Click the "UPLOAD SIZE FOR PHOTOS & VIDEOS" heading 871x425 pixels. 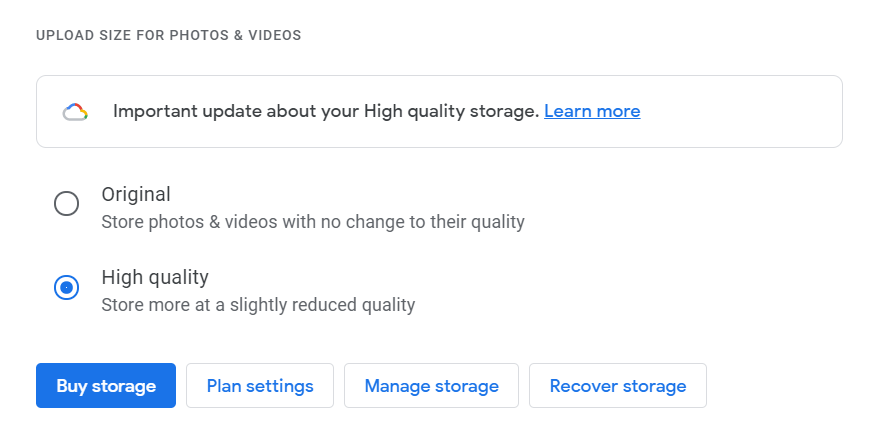pyautogui.click(x=169, y=35)
